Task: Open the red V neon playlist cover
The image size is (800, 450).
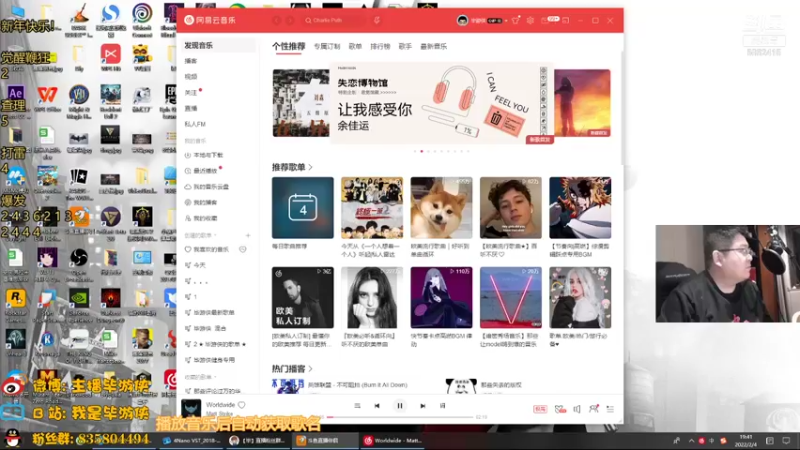Action: tap(511, 297)
